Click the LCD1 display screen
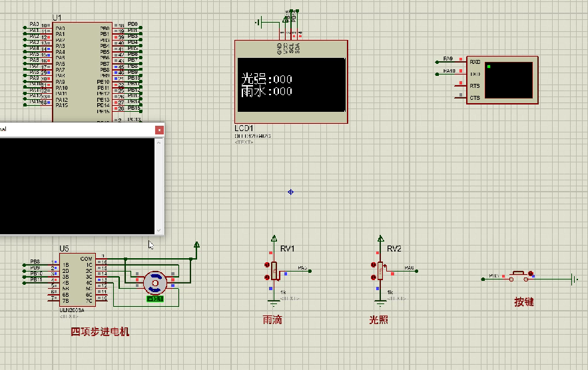The height and width of the screenshot is (370, 588). [291, 85]
